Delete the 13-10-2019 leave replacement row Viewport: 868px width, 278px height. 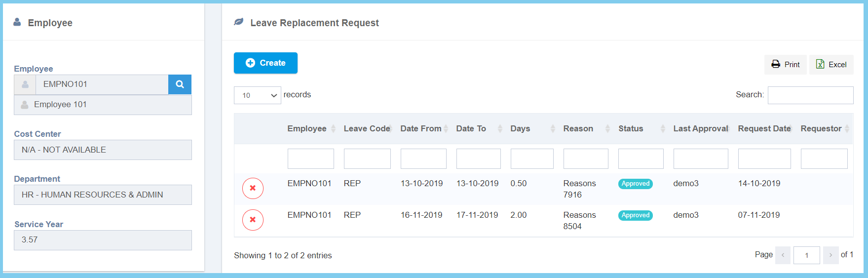tap(253, 188)
